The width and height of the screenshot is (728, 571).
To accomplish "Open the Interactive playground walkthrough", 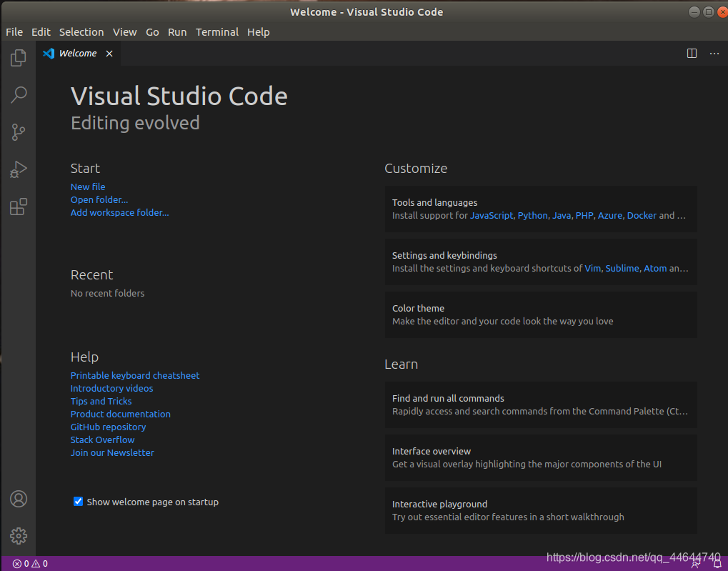I will click(540, 510).
